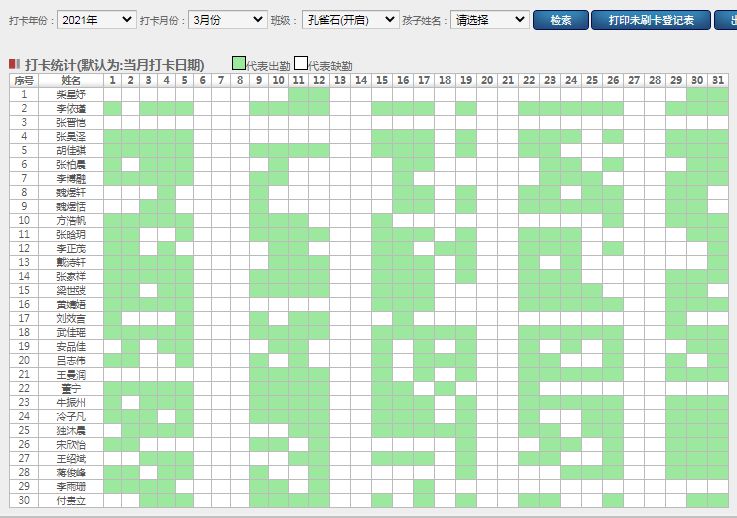
Task: Click the name 王绍斌 in row 27
Action: (x=71, y=458)
